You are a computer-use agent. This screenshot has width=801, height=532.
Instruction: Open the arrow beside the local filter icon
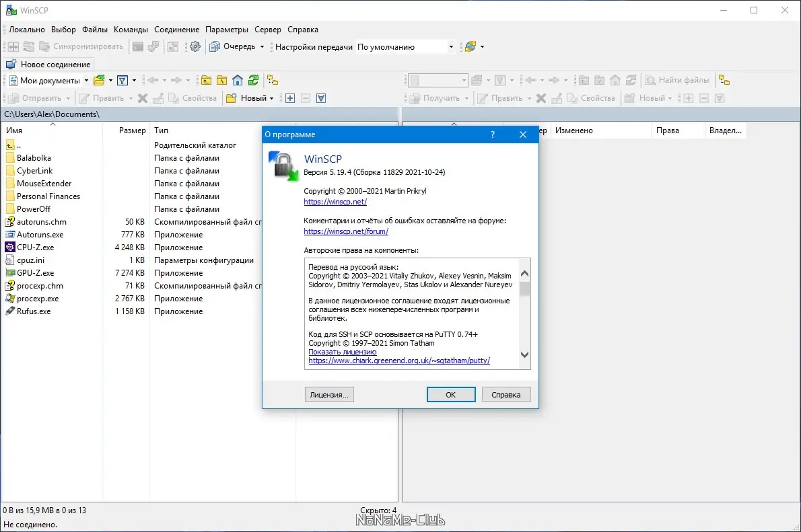[134, 80]
